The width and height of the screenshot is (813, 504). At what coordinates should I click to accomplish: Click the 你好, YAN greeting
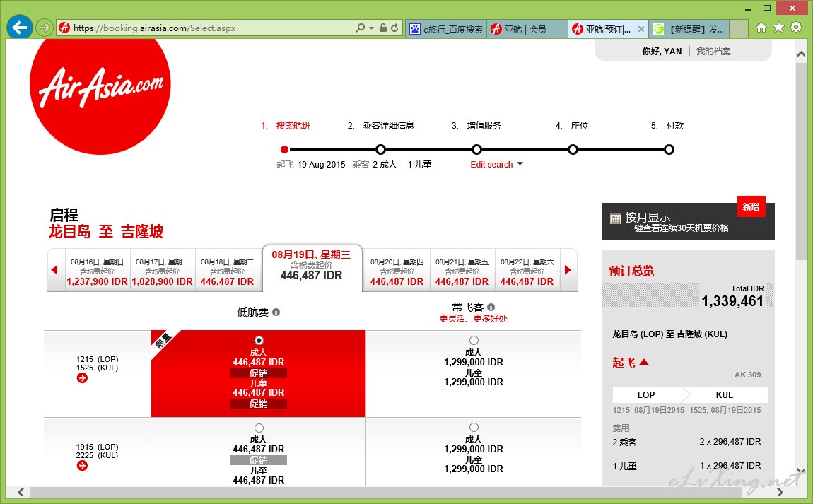tap(662, 52)
